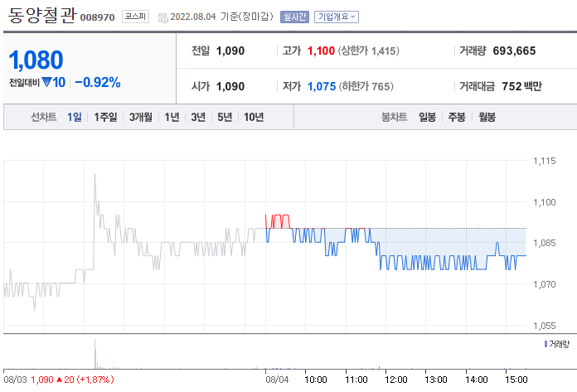The width and height of the screenshot is (577, 392).
Task: Click the 1,055 price axis label
Action: [544, 326]
